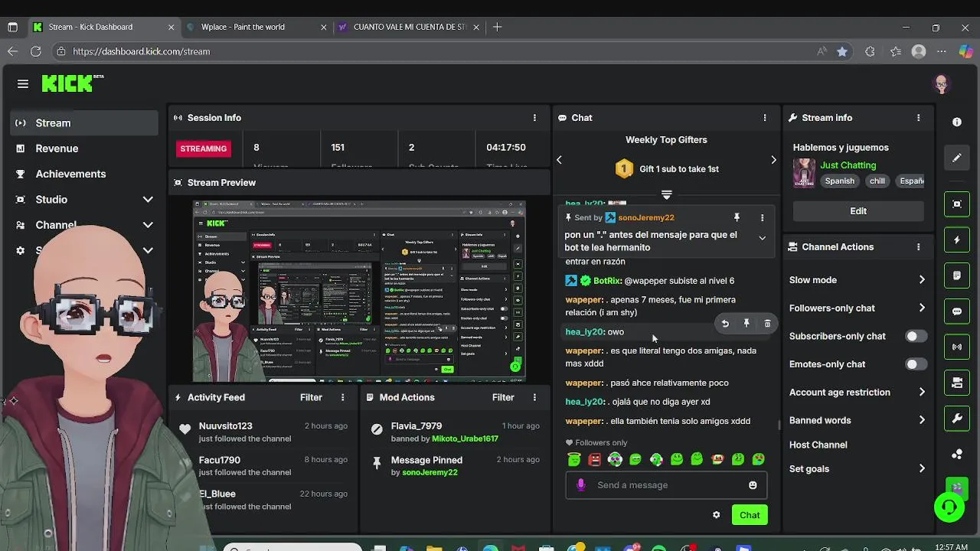
Task: Show the previous top gifter with left arrow
Action: (559, 160)
